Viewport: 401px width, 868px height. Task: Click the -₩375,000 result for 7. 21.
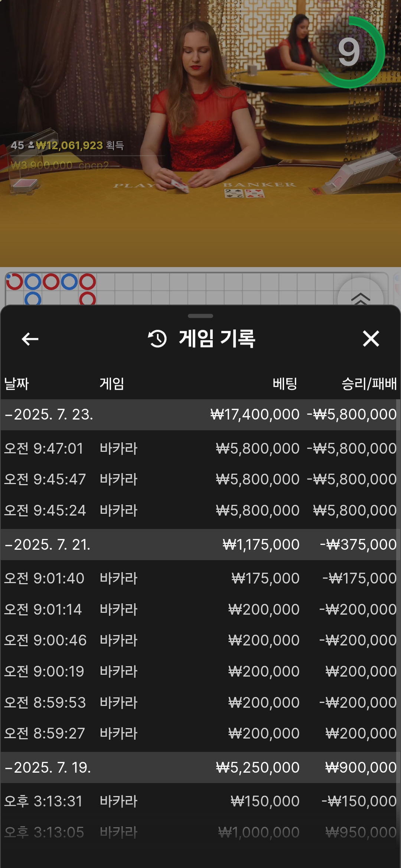tap(358, 545)
